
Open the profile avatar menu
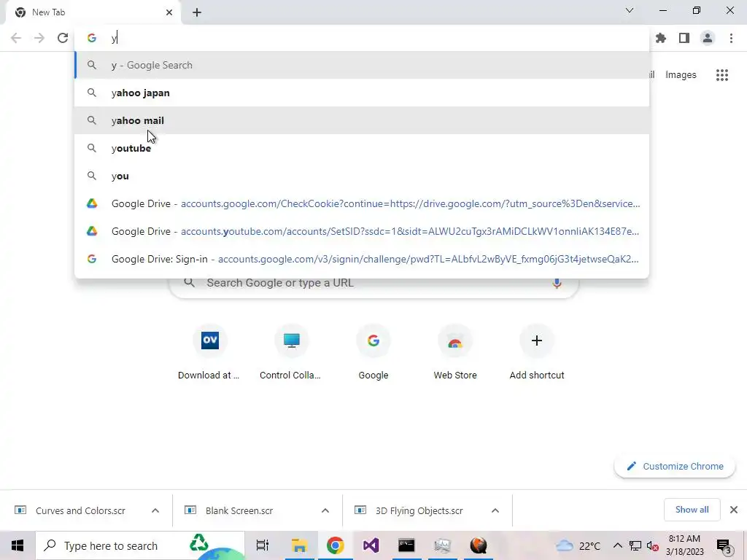(708, 38)
